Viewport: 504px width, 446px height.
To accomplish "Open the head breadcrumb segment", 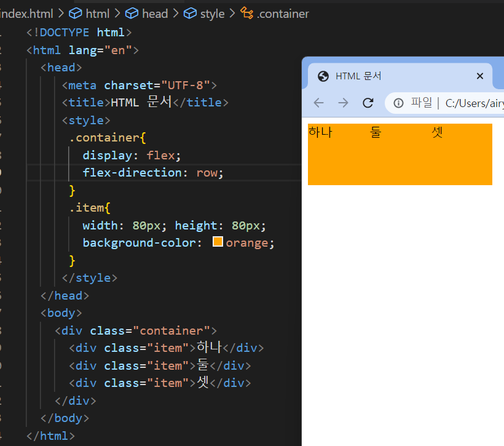I will pyautogui.click(x=155, y=14).
